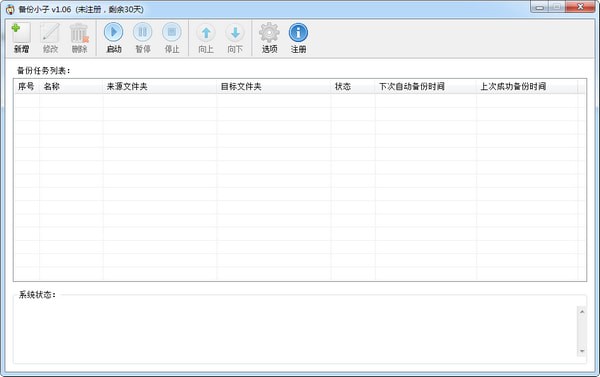Screen dimensions: 600x377
Task: Click the app icon in title bar
Action: tap(10, 9)
